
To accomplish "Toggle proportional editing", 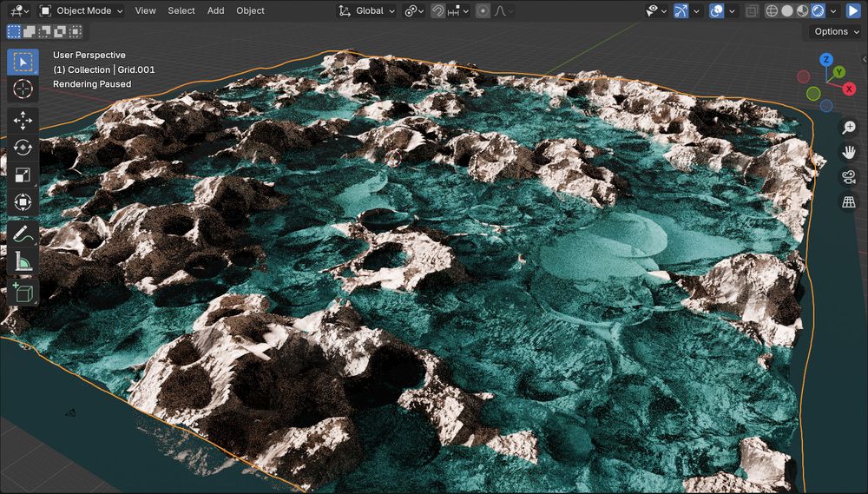I will coord(483,10).
